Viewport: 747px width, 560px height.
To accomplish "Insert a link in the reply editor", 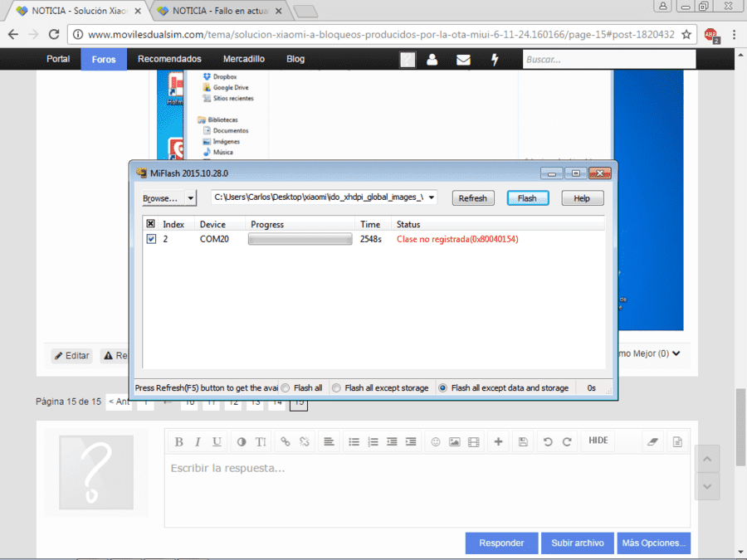I will pos(286,442).
